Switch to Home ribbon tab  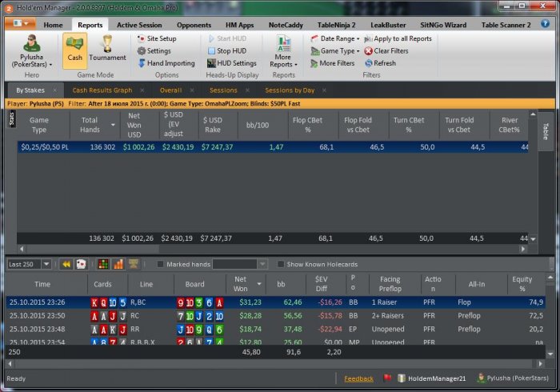point(53,25)
